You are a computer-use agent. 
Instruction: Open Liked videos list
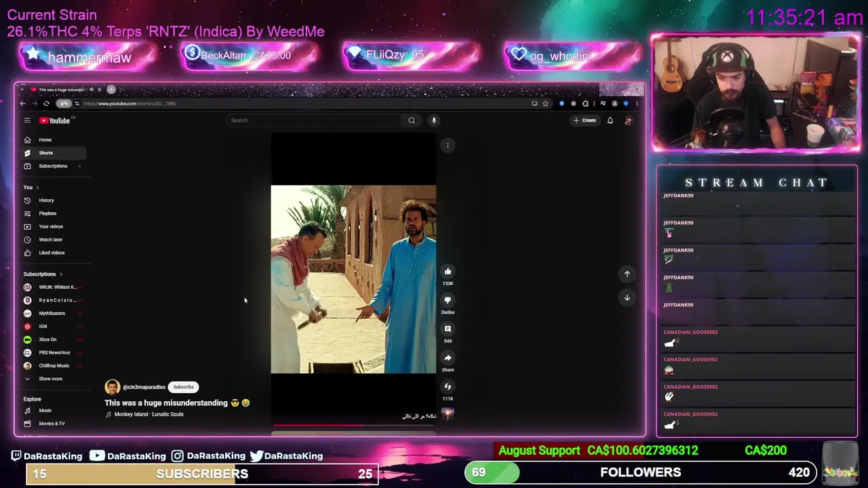54,253
